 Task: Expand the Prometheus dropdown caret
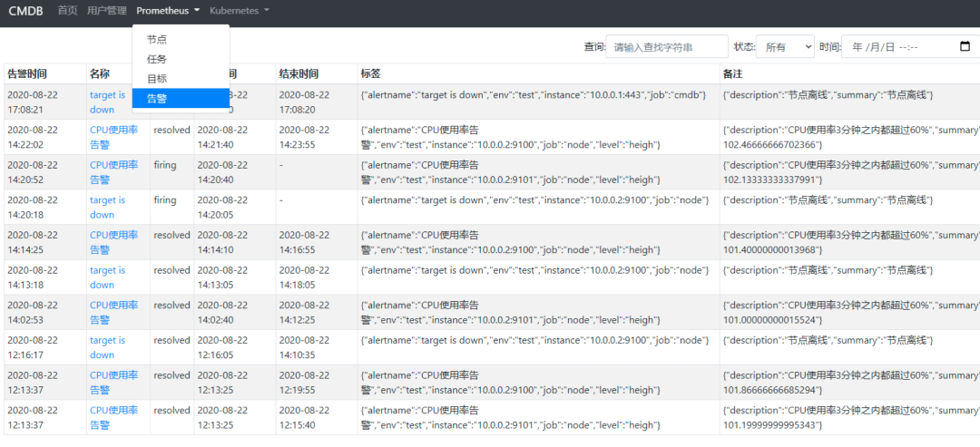click(x=196, y=11)
